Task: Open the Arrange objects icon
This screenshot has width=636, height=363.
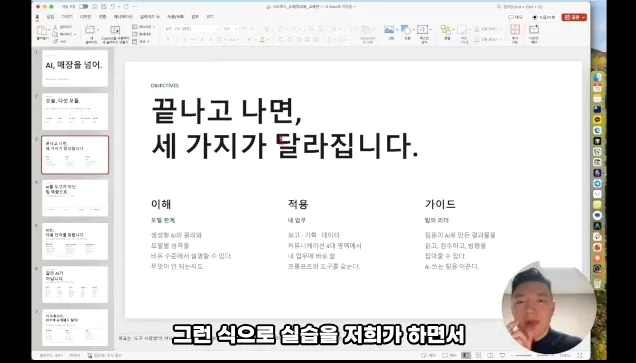Action: (x=446, y=30)
